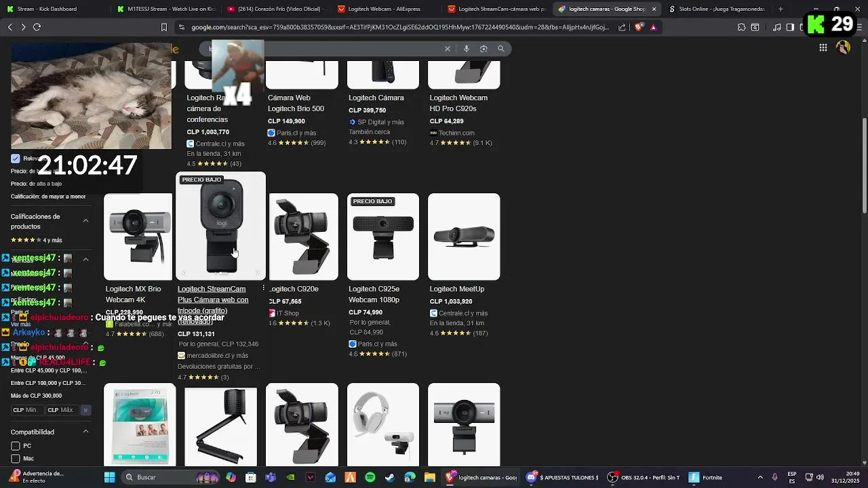This screenshot has height=488, width=868.
Task: Open Copilot icon in the taskbar
Action: click(231, 477)
